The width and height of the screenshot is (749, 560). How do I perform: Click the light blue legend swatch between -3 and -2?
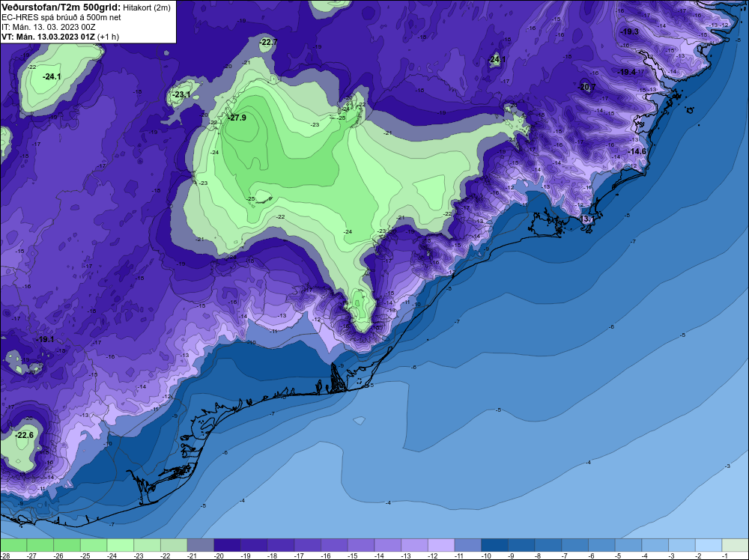682,545
